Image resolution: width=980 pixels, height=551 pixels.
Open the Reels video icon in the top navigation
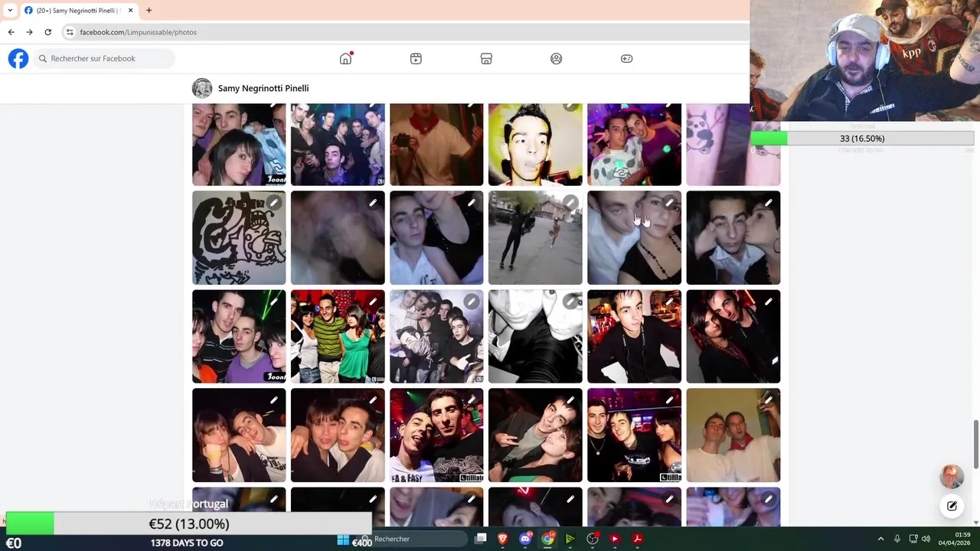[416, 58]
